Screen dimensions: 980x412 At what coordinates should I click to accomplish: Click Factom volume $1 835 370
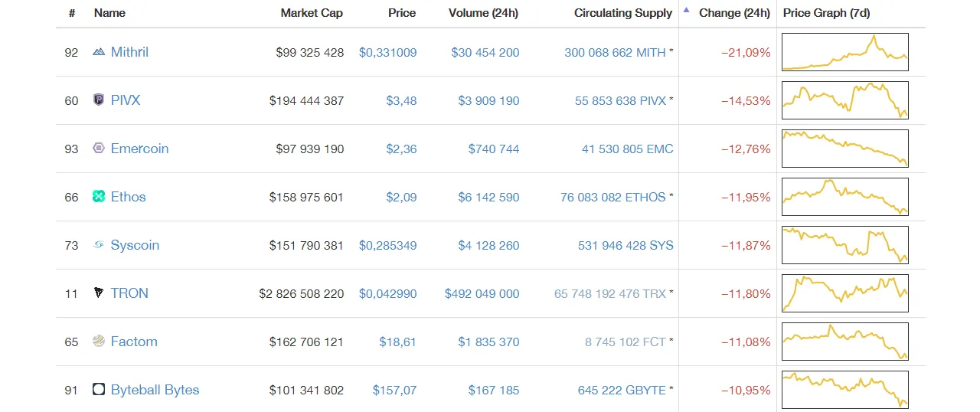(488, 342)
